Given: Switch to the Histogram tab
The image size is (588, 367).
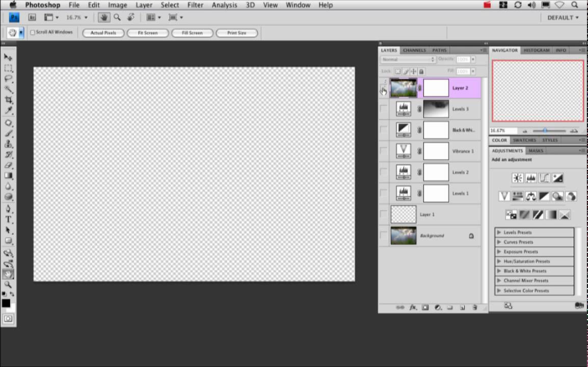Looking at the screenshot, I should 536,50.
